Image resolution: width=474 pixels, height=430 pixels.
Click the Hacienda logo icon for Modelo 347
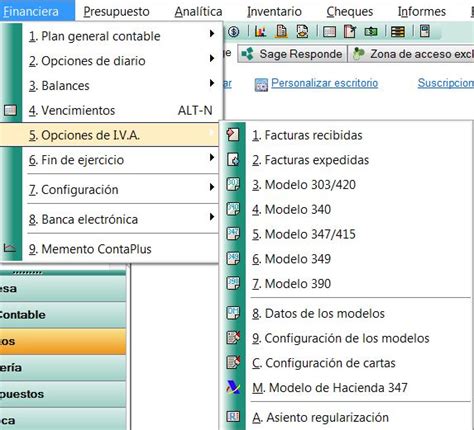(233, 387)
